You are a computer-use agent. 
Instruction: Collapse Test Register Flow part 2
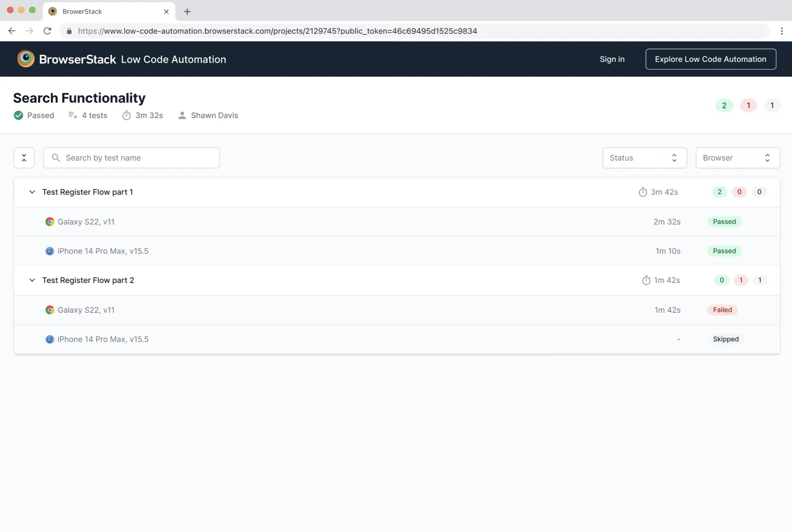point(32,280)
